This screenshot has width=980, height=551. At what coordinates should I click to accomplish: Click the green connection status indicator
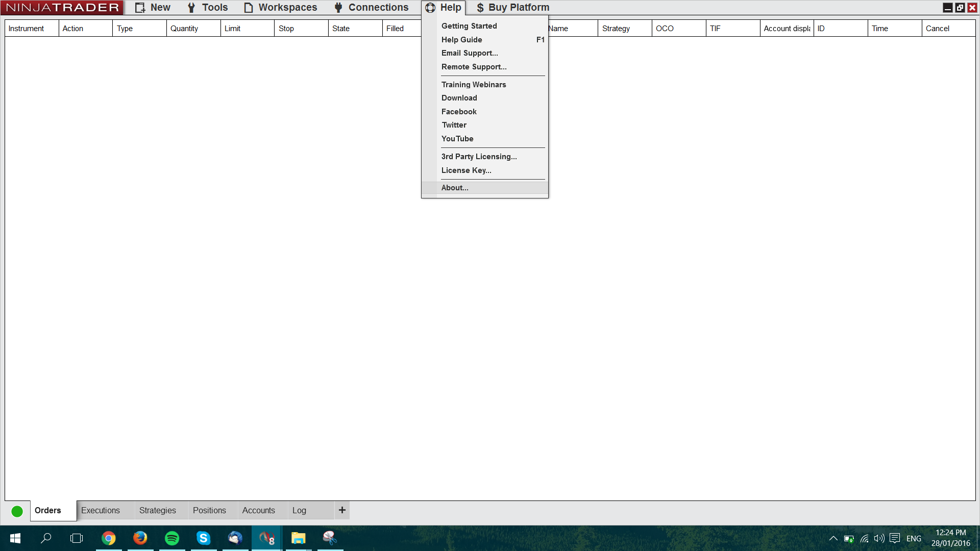tap(17, 511)
